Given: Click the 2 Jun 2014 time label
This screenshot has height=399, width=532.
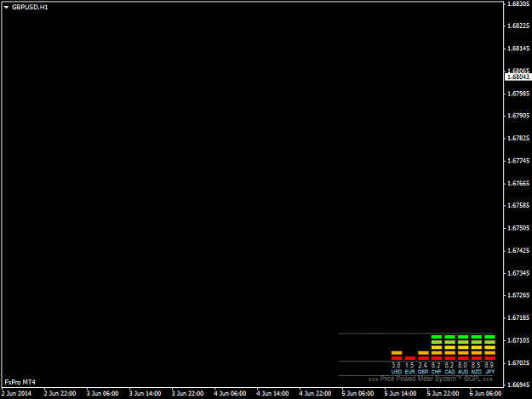Looking at the screenshot, I should tap(16, 394).
